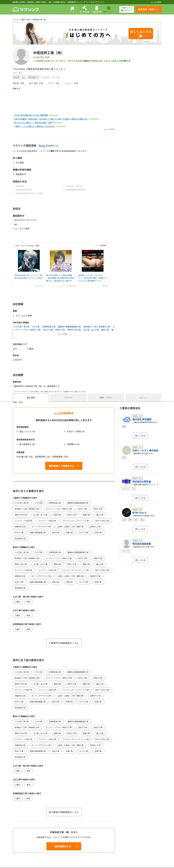Click 三重県 in the breadcrumb
Viewport: 174px width, 868px height.
(x=22, y=20)
